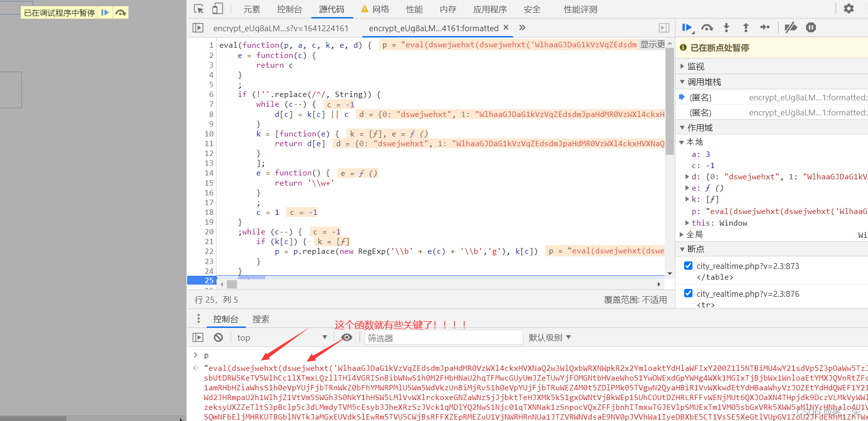Image resolution: width=868 pixels, height=421 pixels.
Task: Open the Network (网络) panel
Action: 375,9
